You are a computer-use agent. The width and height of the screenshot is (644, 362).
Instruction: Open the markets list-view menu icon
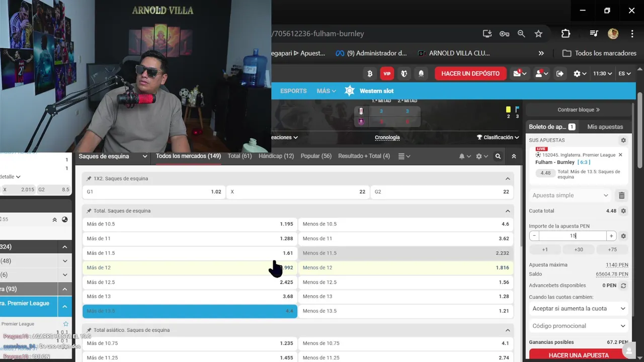point(404,156)
